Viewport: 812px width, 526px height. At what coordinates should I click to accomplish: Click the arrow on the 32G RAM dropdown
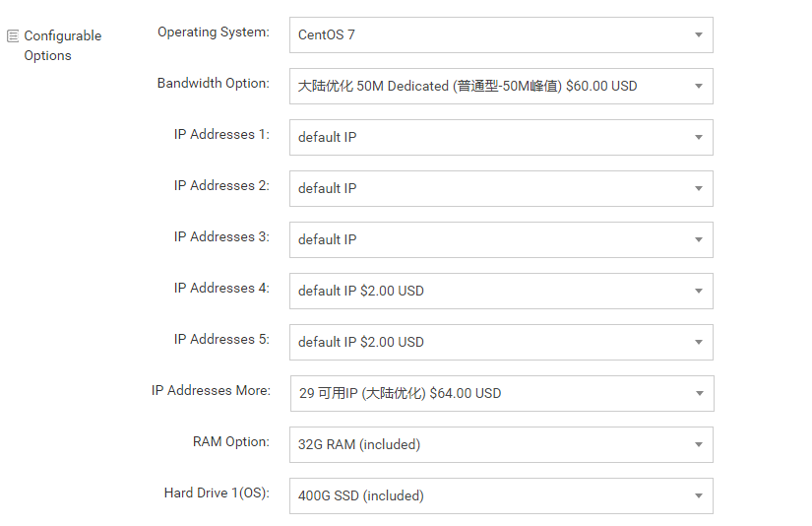point(698,444)
